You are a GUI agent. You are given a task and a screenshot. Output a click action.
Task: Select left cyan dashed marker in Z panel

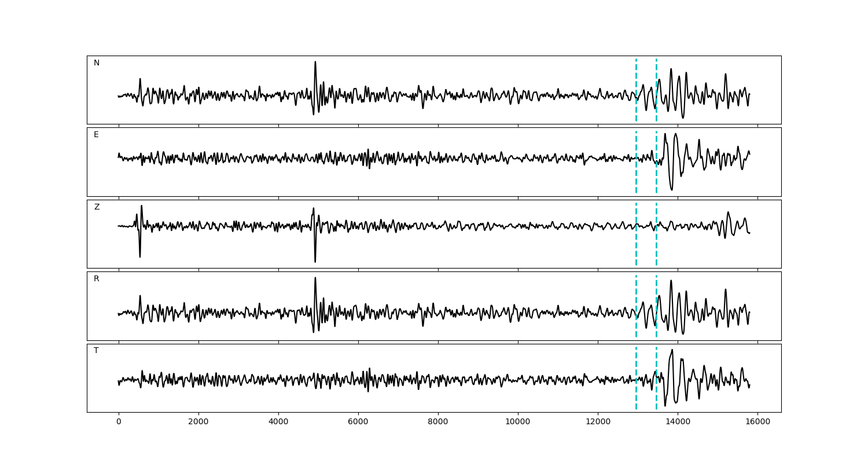point(636,243)
